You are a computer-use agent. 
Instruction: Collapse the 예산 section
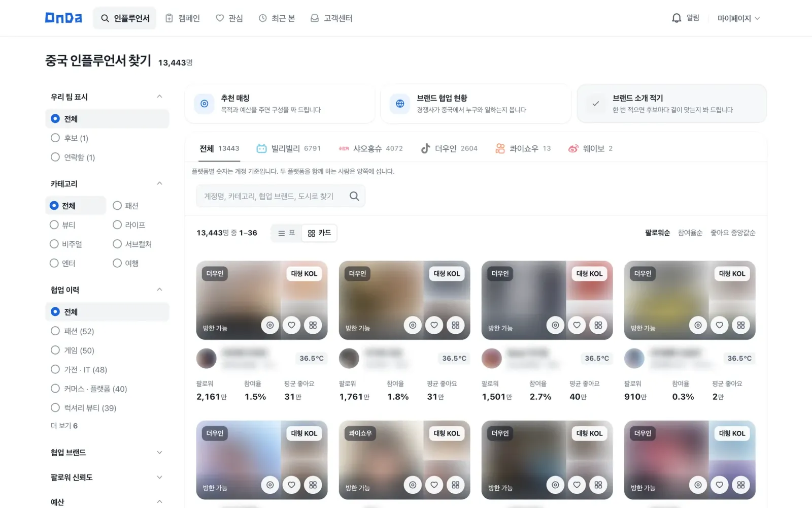[x=159, y=502]
